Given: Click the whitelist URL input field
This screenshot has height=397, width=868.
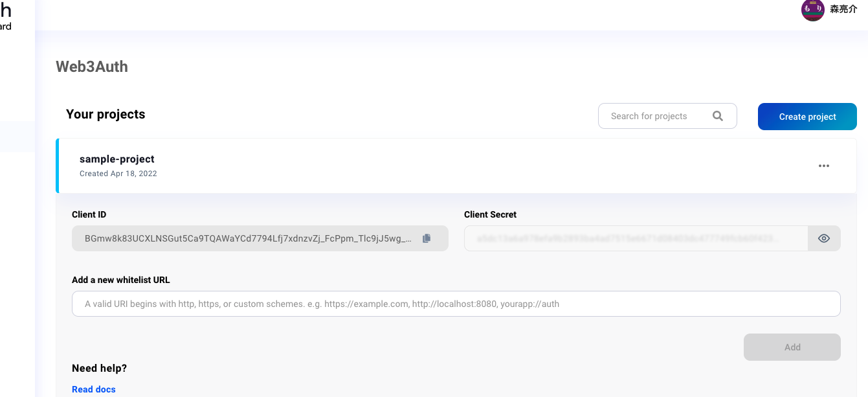Looking at the screenshot, I should click(456, 303).
